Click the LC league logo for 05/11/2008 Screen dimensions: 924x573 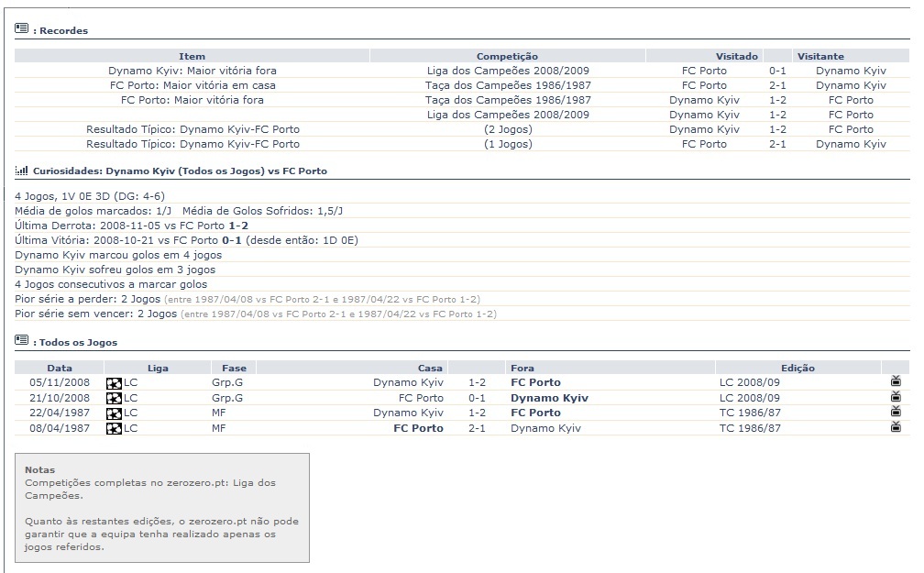click(114, 383)
